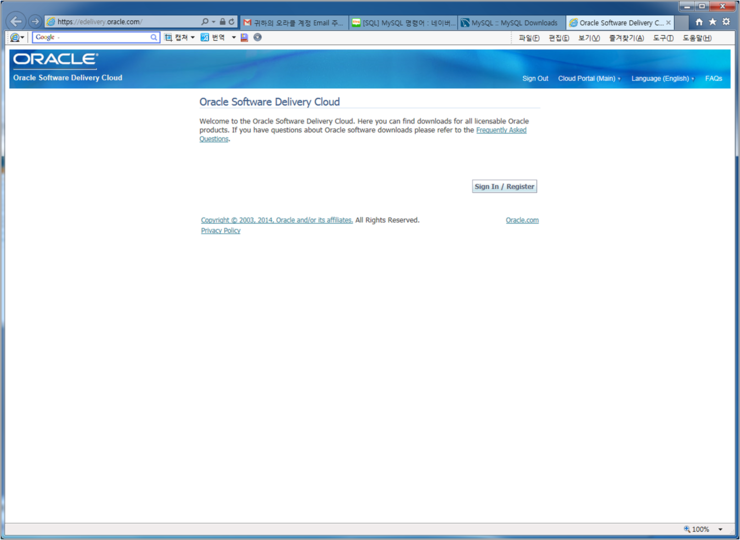The height and width of the screenshot is (540, 740).
Task: Open the 편집(E) menu
Action: [x=559, y=38]
